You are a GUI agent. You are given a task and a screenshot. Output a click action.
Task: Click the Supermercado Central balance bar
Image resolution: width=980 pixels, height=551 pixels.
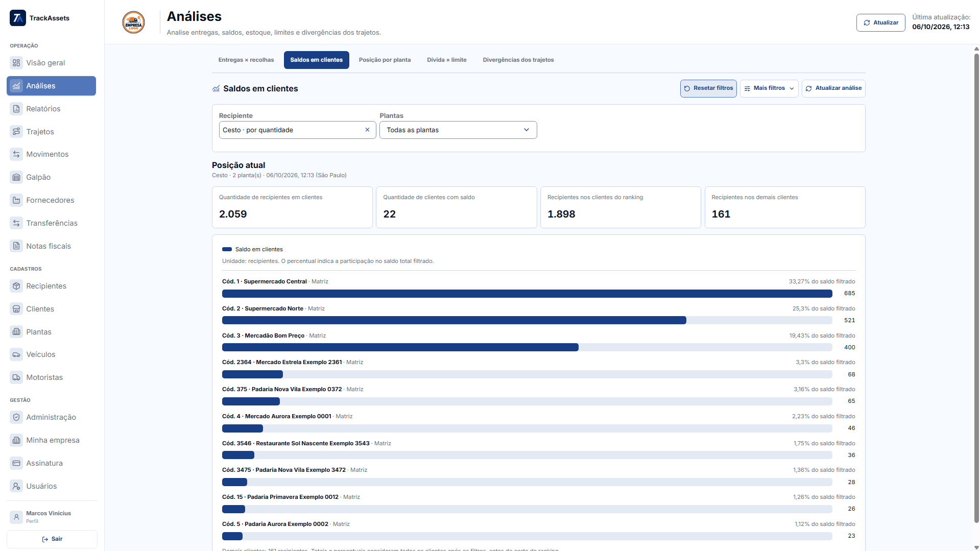click(x=527, y=294)
